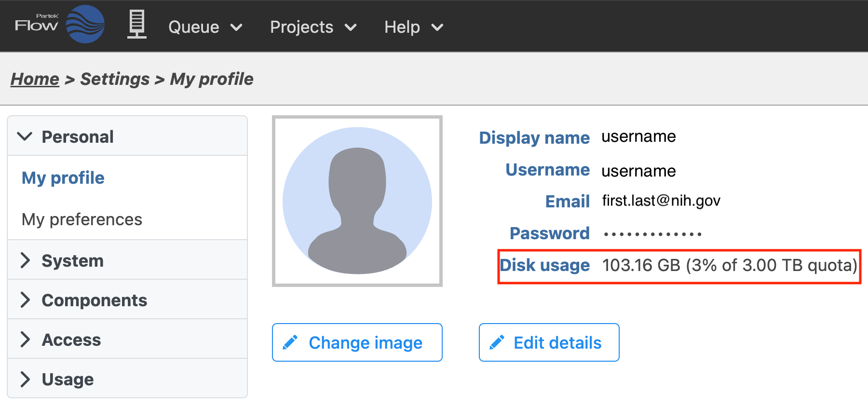Viewport: 868px width, 407px height.
Task: Open the Help dropdown menu
Action: point(413,27)
